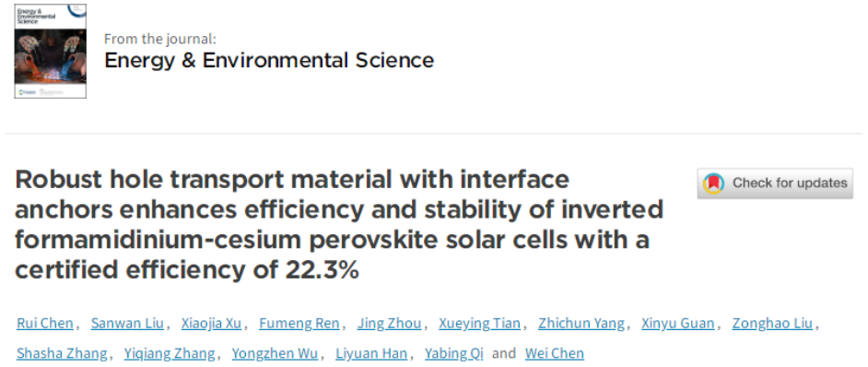This screenshot has height=367, width=868.
Task: Open Xueying Tian author link
Action: tap(480, 324)
